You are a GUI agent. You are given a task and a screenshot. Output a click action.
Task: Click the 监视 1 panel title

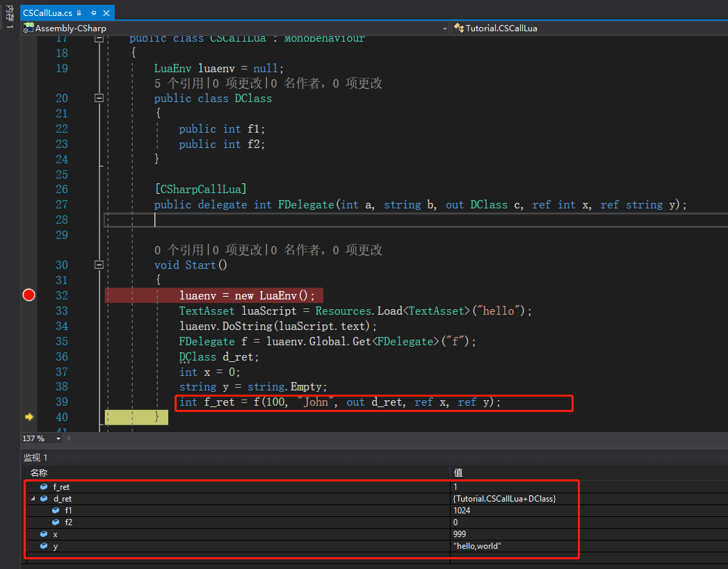tap(35, 458)
